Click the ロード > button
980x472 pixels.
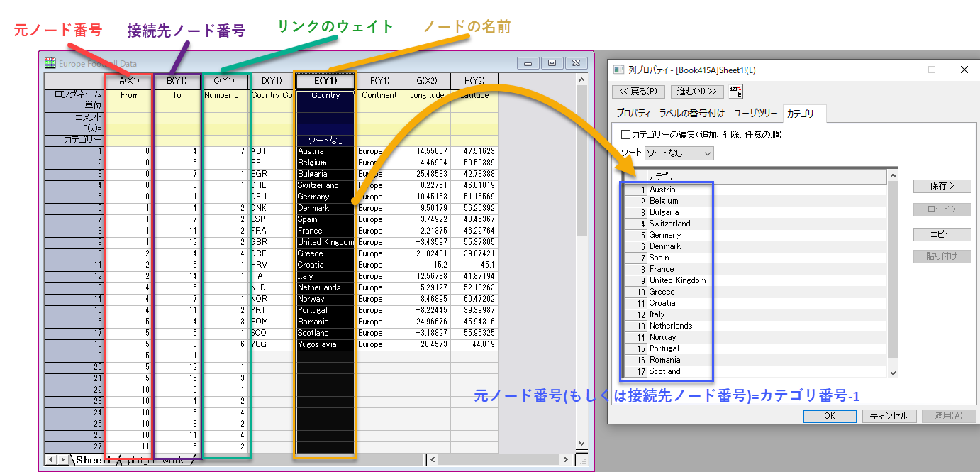point(942,209)
